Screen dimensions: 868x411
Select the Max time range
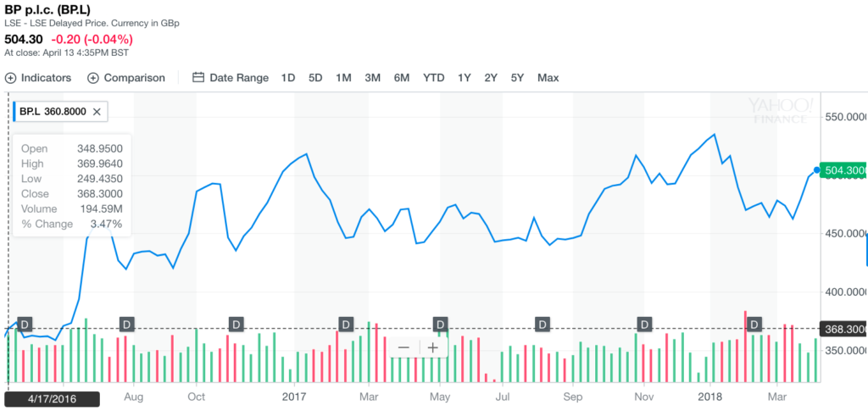(548, 78)
